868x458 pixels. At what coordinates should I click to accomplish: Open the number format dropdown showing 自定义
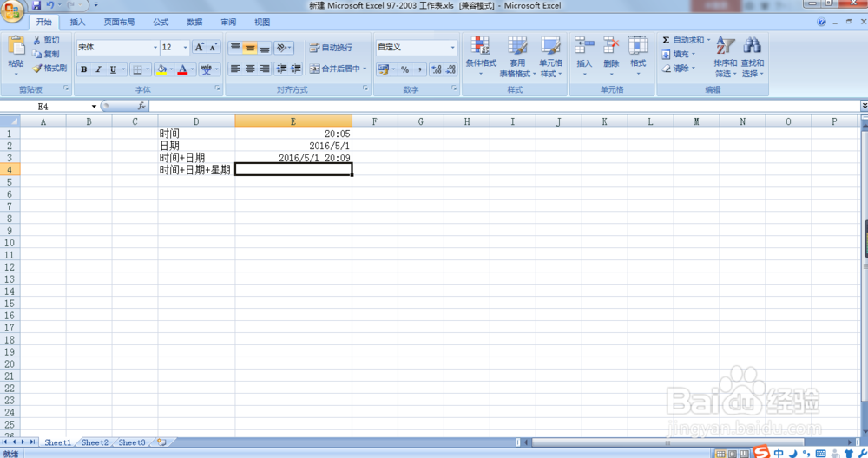pos(453,48)
